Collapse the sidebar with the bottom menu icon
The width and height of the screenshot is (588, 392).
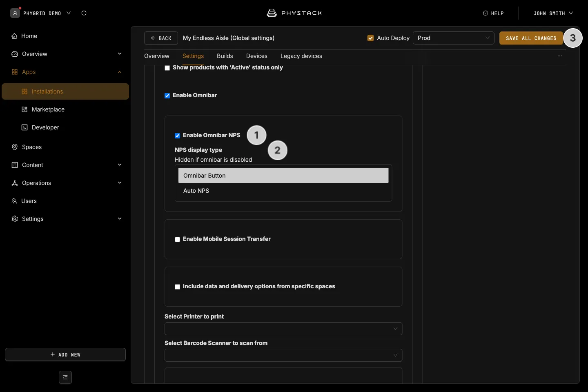tap(65, 377)
